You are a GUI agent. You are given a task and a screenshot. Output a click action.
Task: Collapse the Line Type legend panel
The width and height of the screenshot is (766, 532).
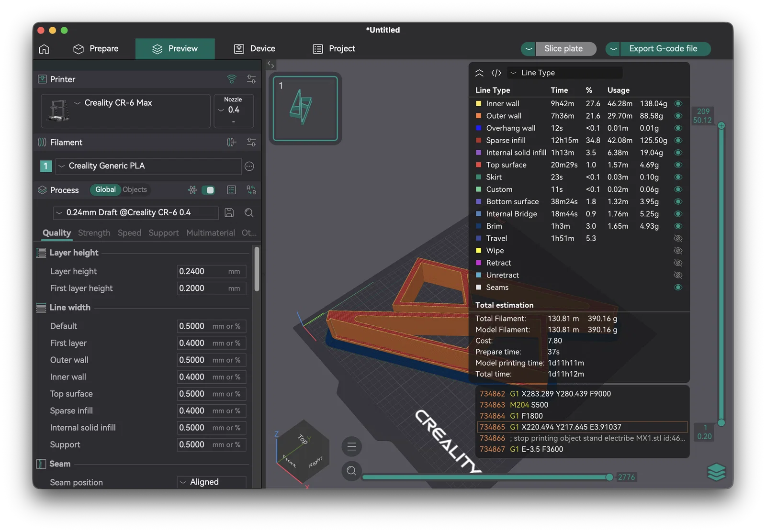click(479, 73)
